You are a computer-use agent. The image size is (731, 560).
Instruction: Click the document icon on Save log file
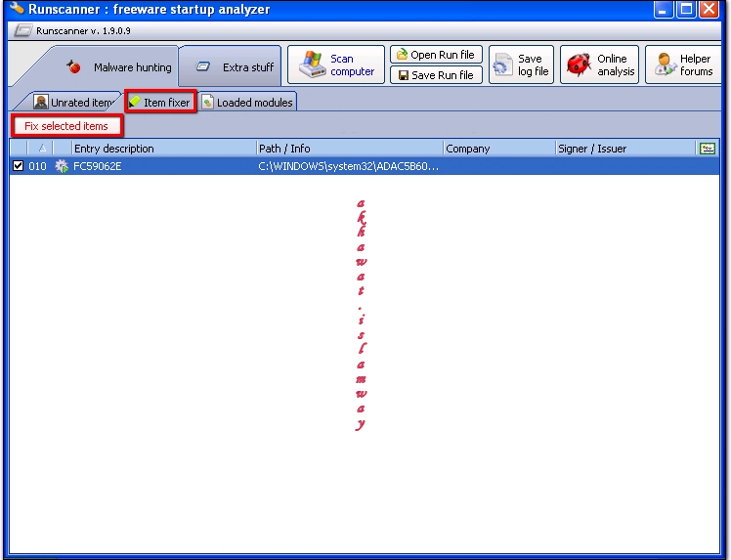502,65
